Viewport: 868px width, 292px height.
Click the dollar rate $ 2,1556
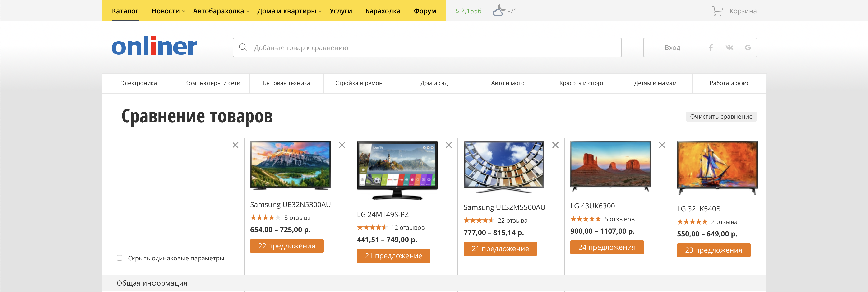coord(468,11)
